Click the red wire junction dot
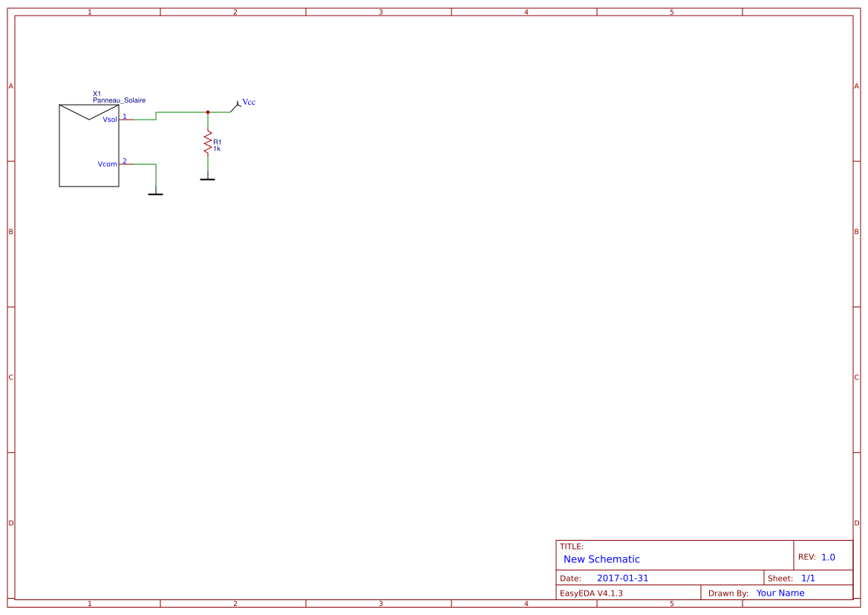 pos(208,113)
